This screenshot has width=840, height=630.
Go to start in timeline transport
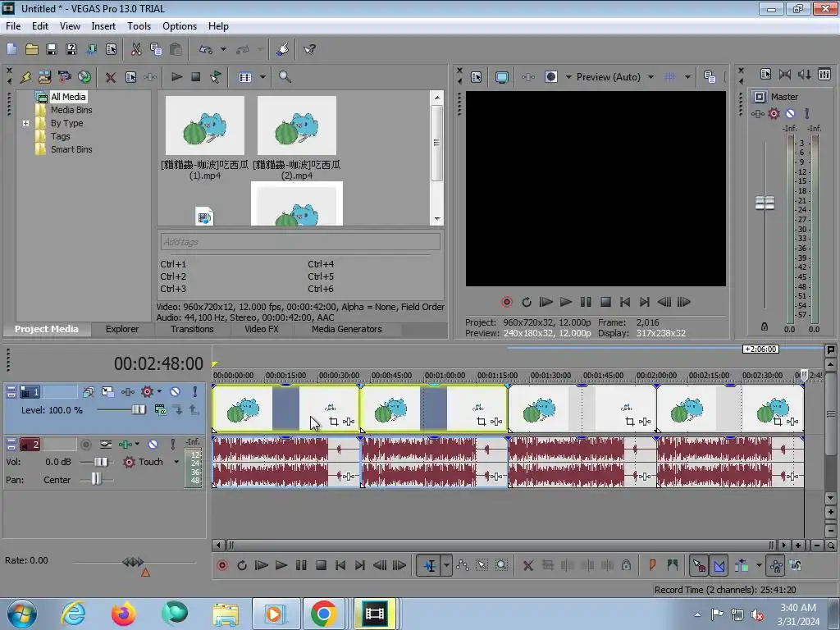[x=340, y=565]
